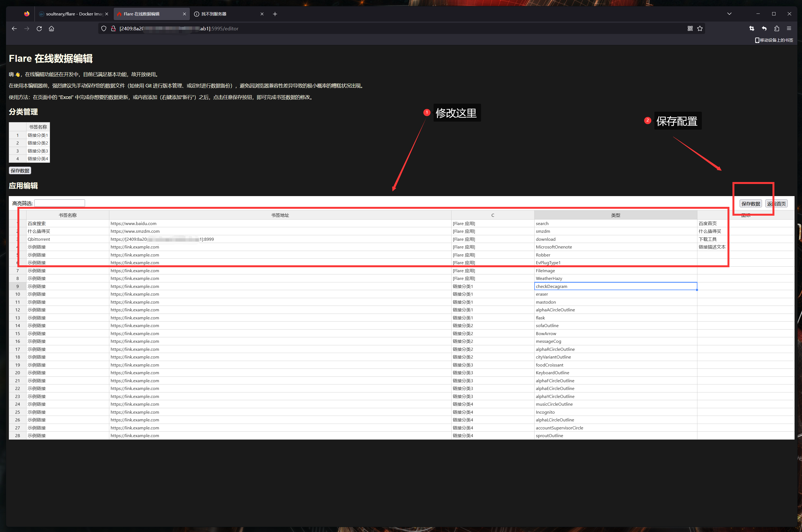Open the extensions puzzle icon

coord(777,28)
